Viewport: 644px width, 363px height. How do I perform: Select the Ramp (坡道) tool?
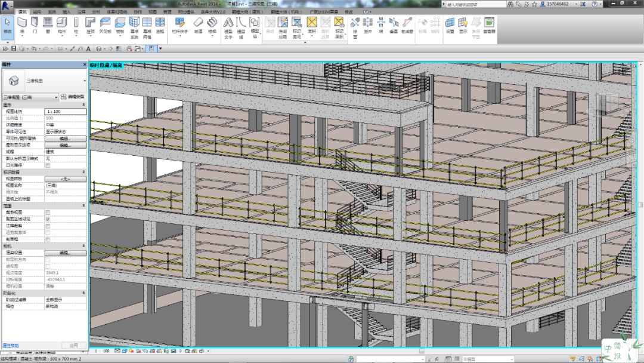[x=199, y=26]
